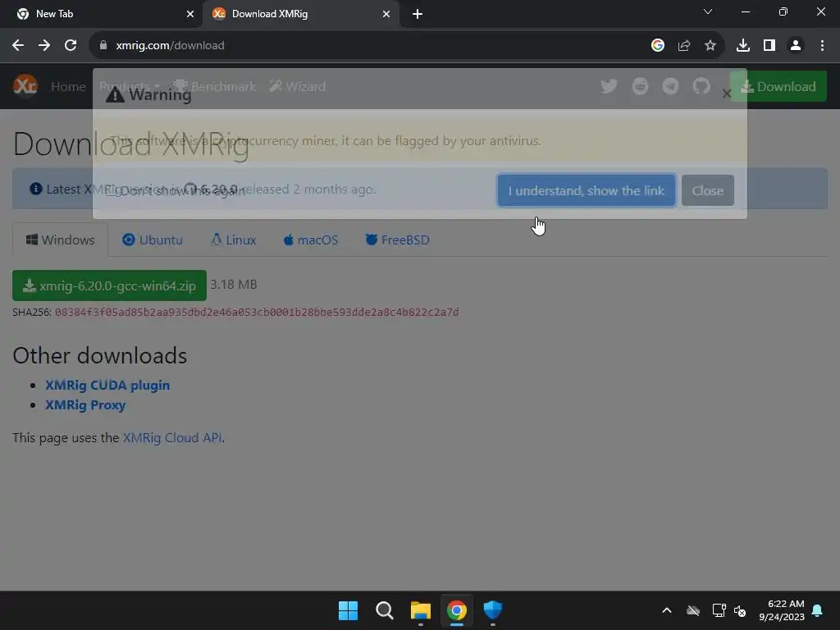Image resolution: width=840 pixels, height=630 pixels.
Task: Open a new browser tab with plus
Action: point(418,14)
